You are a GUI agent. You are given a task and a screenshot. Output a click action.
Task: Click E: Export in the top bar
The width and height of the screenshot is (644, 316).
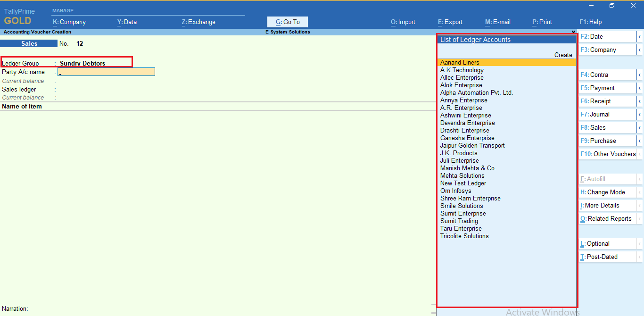[450, 22]
